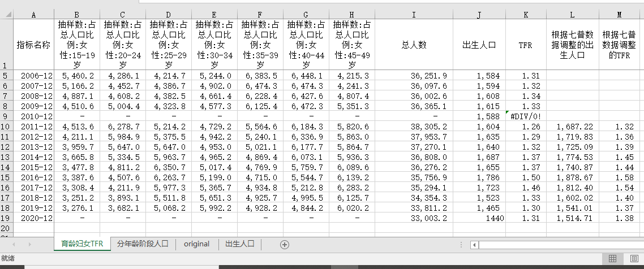This screenshot has height=269, width=644.
Task: Click birth count cell 1,786
Action: (479, 177)
